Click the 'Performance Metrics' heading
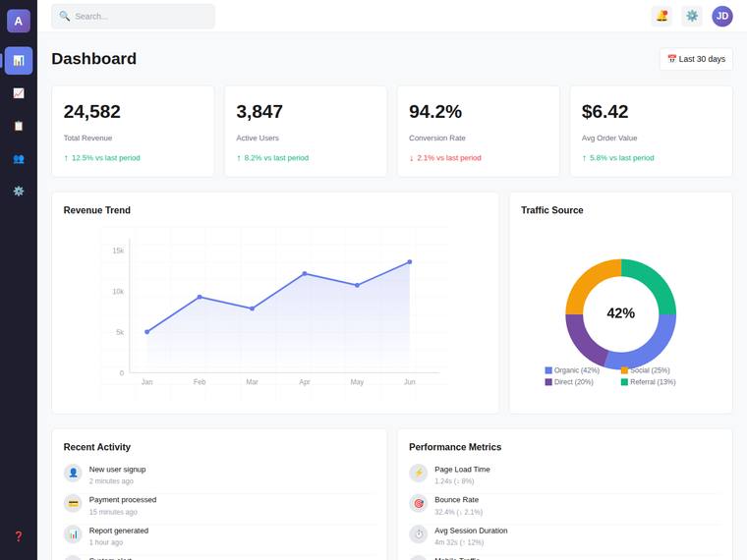Screen dimensions: 747x560 coord(455,447)
